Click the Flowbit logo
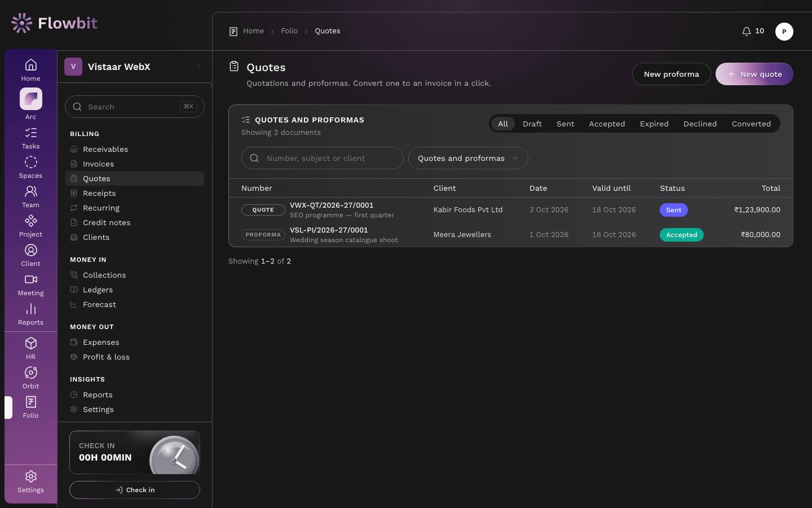This screenshot has height=508, width=812. pos(54,23)
